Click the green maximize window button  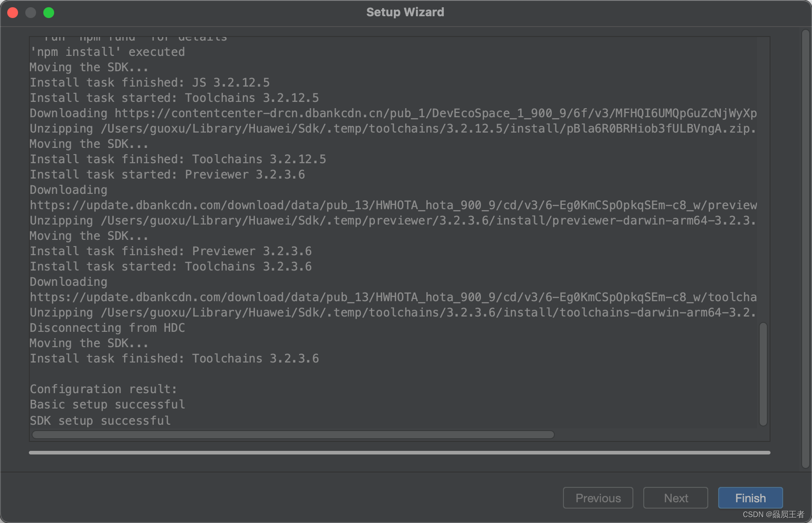point(49,13)
